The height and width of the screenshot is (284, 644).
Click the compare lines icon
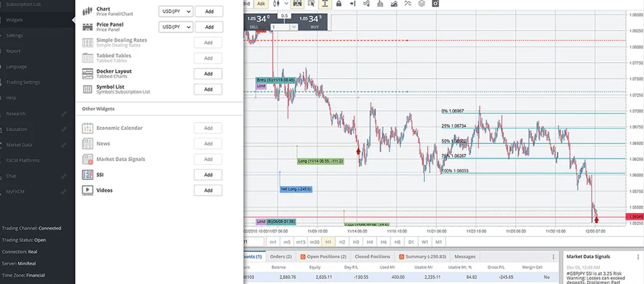(x=407, y=3)
